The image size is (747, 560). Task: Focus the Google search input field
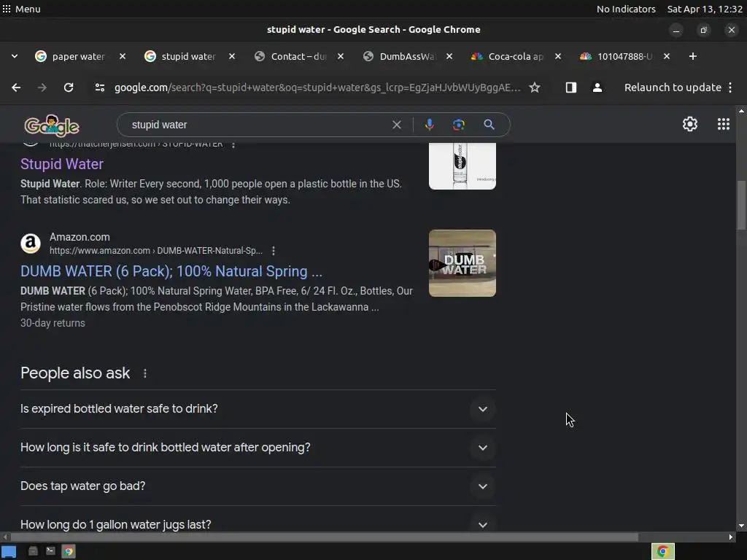pos(258,125)
